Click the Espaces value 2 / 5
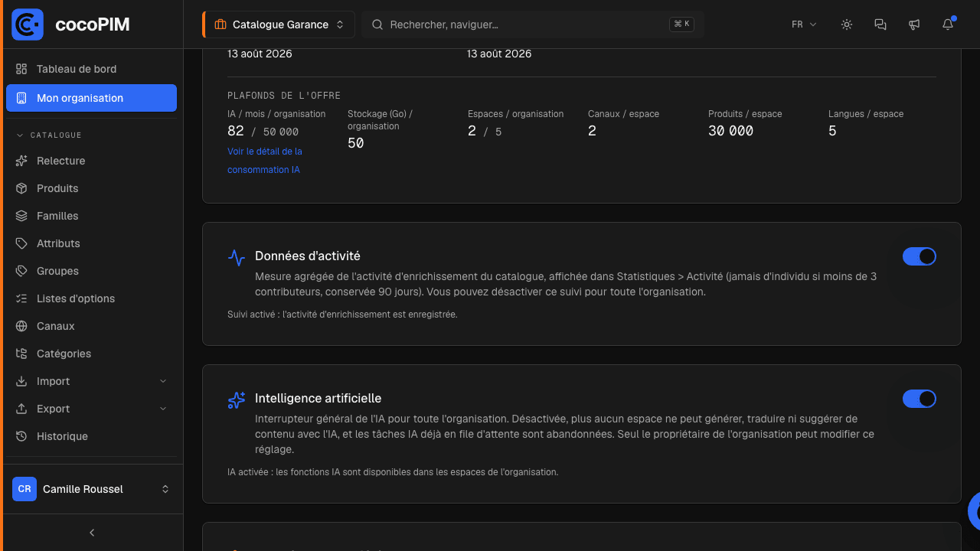 click(x=485, y=131)
